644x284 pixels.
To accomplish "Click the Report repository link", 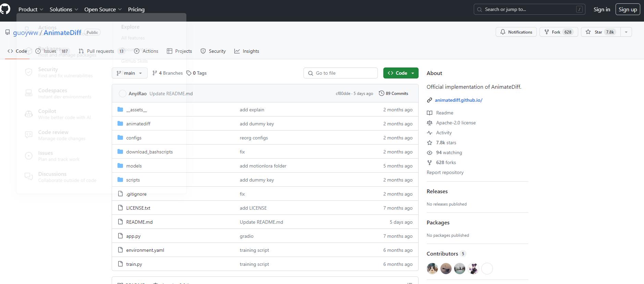I will coord(445,172).
